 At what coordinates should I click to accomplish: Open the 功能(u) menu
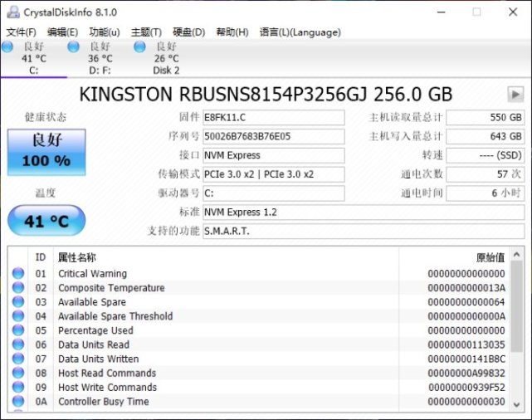click(105, 32)
